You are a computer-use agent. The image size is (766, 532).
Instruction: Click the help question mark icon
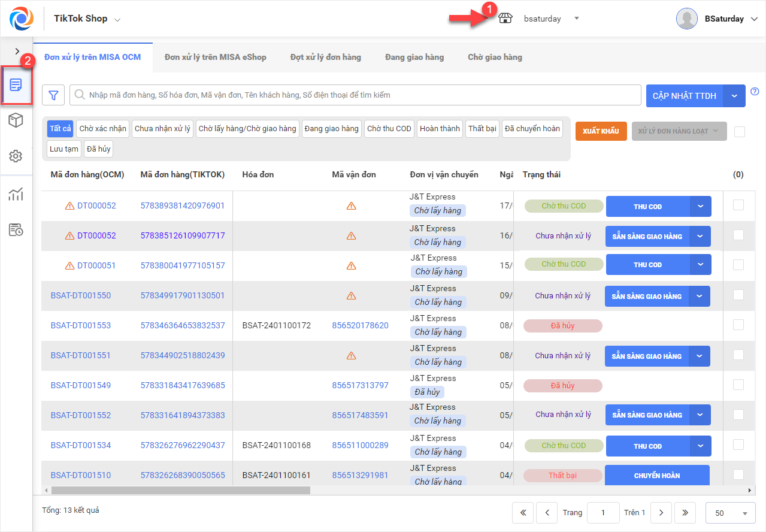[x=755, y=92]
